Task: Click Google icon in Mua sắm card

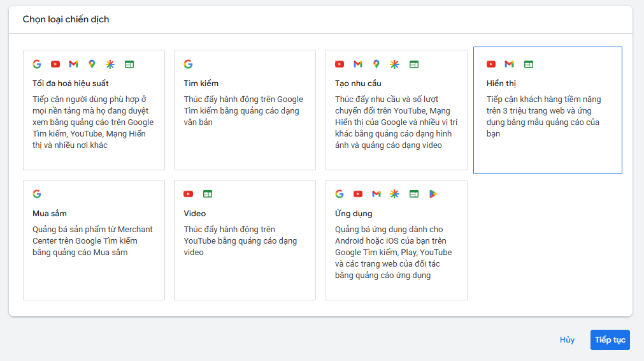Action: (37, 194)
